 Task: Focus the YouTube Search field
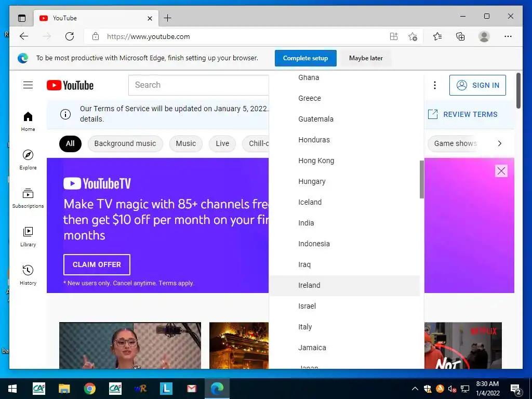point(198,85)
